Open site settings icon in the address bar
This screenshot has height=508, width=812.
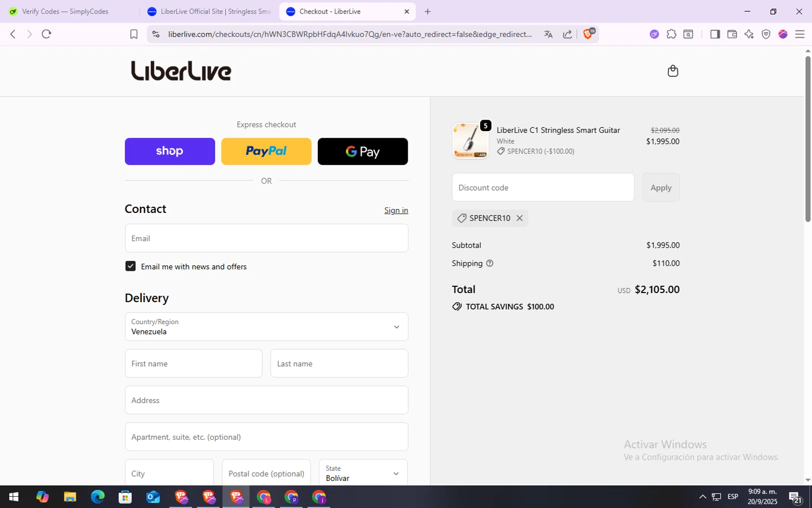[x=156, y=34]
